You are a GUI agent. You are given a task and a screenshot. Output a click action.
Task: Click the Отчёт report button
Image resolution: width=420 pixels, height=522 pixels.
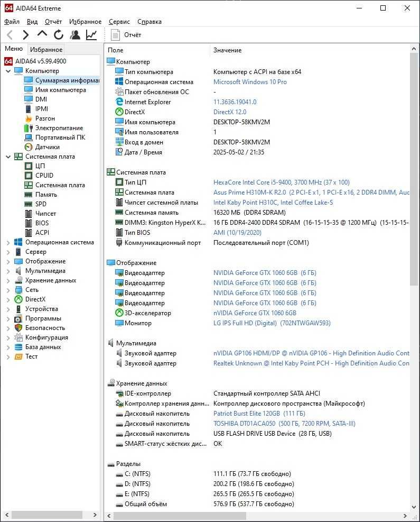(126, 34)
